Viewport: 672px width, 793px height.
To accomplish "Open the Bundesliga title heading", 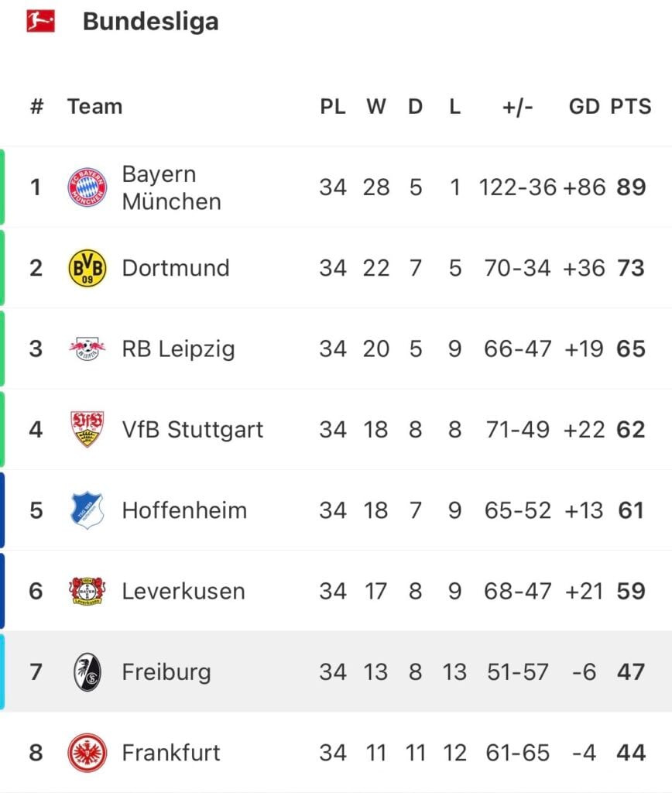I will pos(151,22).
